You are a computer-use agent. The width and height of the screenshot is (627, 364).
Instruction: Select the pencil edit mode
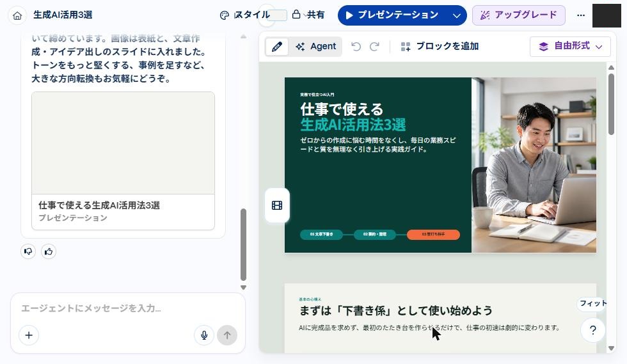[x=276, y=47]
